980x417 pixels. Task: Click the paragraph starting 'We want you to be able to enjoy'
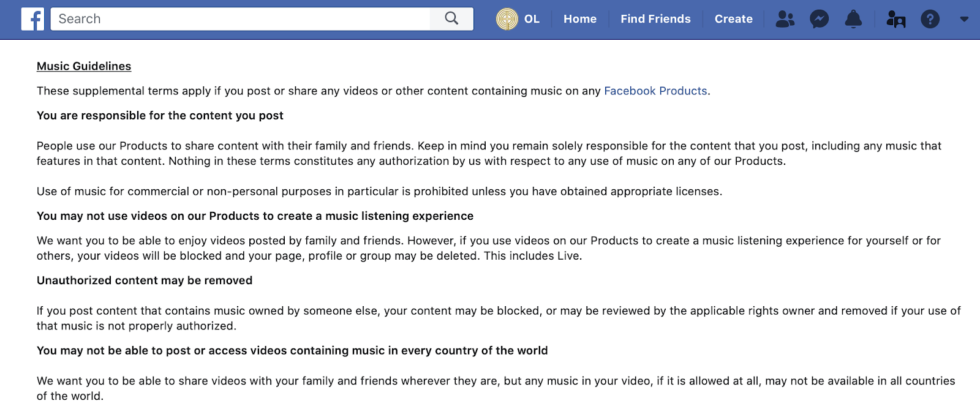click(x=488, y=248)
